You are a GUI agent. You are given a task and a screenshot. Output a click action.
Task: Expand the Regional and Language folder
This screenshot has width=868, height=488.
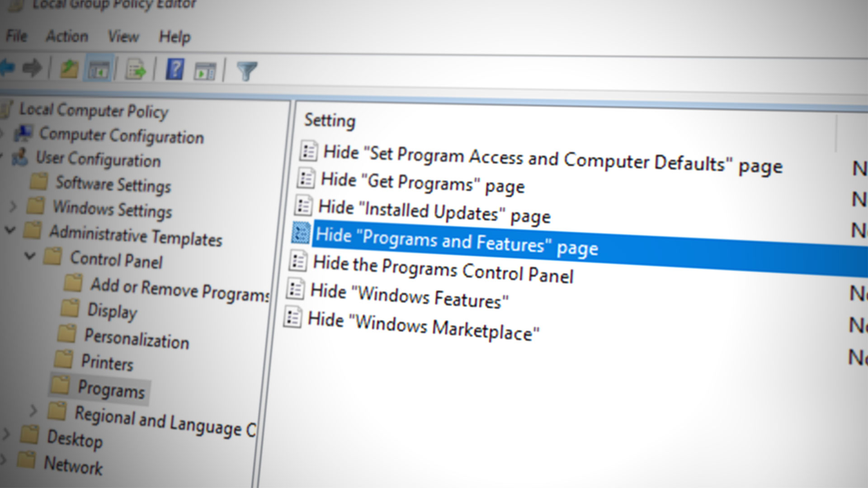pos(33,410)
